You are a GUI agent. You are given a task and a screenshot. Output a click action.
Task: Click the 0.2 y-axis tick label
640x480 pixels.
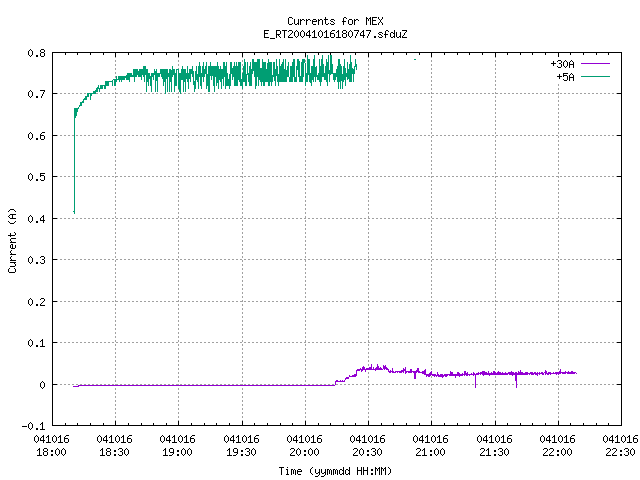37,302
